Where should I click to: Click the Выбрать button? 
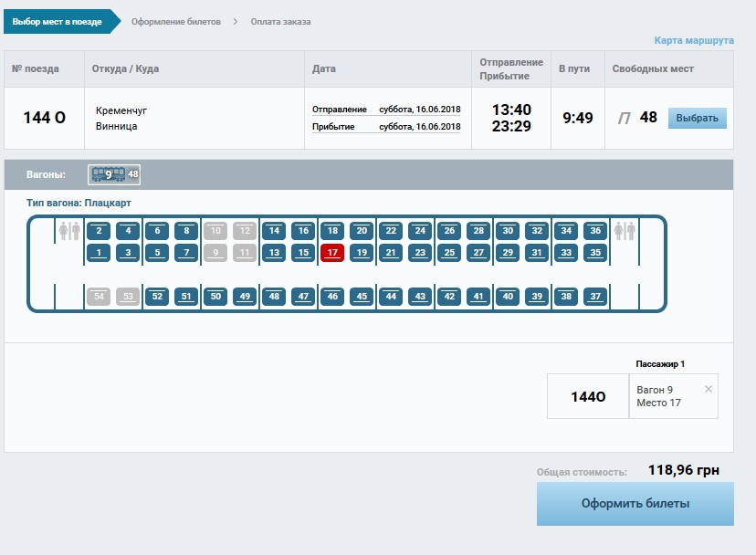click(x=697, y=118)
